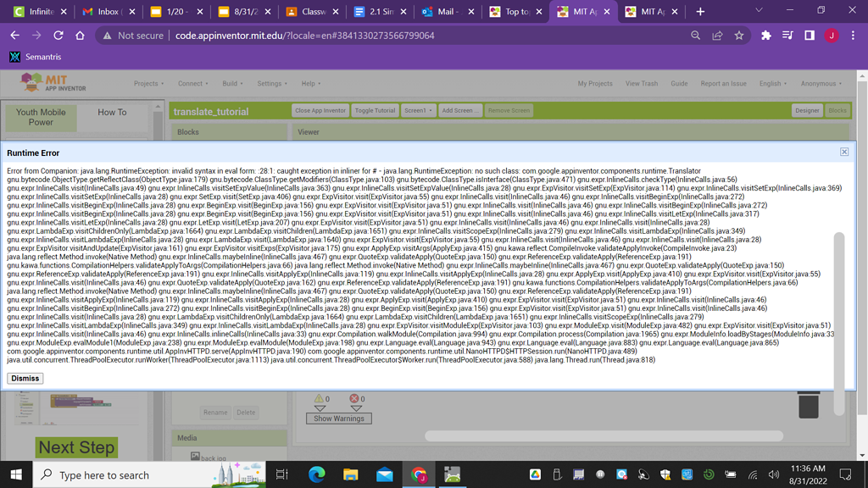Open the Projects dropdown menu
This screenshot has height=488, width=868.
(148, 83)
